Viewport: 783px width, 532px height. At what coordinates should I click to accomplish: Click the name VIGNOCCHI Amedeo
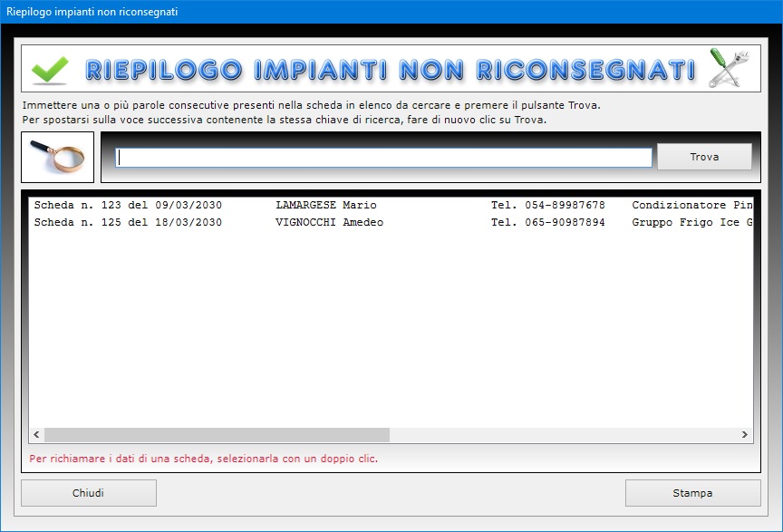click(329, 223)
